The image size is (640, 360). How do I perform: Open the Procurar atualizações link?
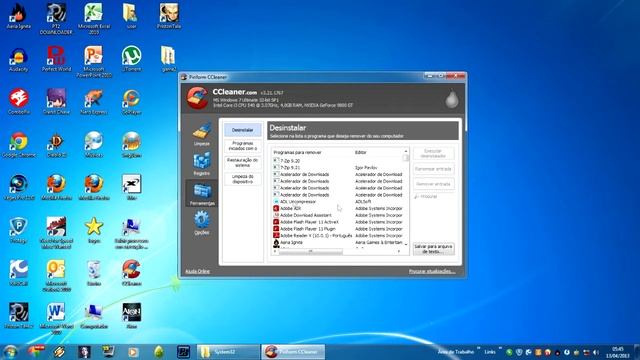tap(432, 271)
